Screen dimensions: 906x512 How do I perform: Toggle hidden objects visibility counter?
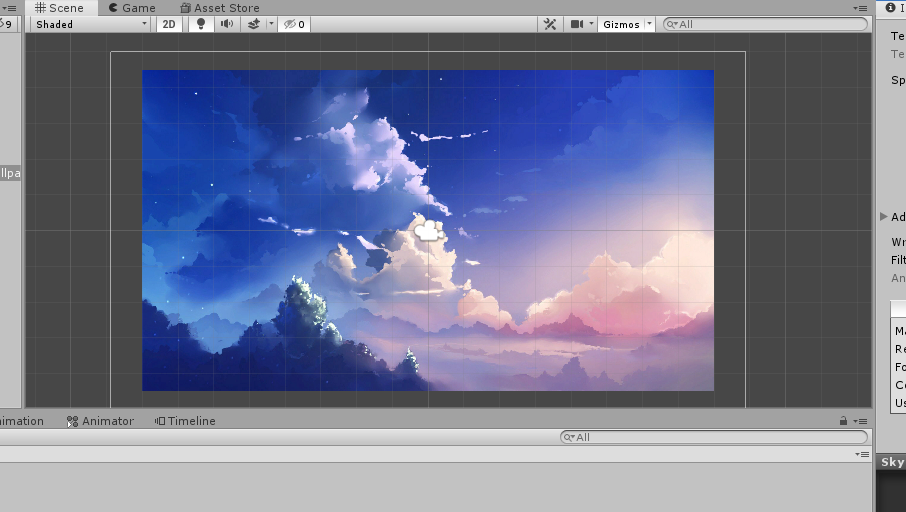[294, 24]
